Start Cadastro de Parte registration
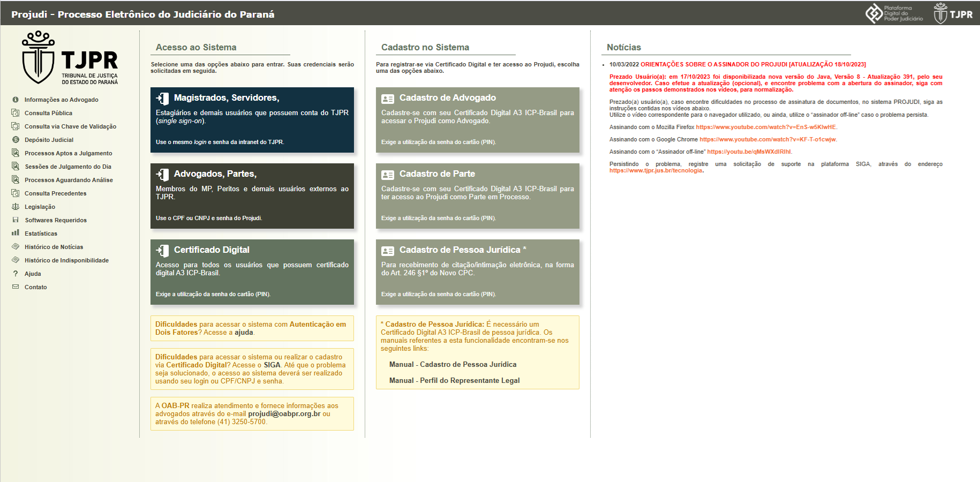The width and height of the screenshot is (980, 482). click(x=478, y=196)
